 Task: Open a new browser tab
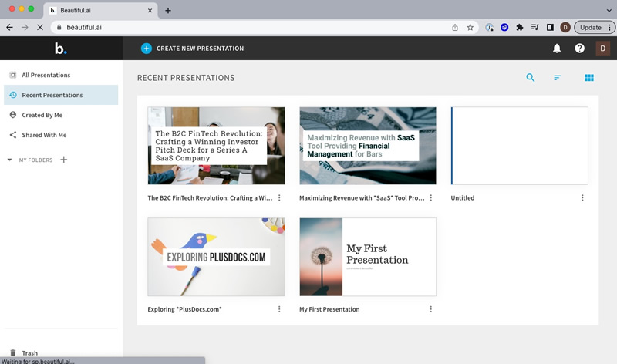click(x=168, y=11)
